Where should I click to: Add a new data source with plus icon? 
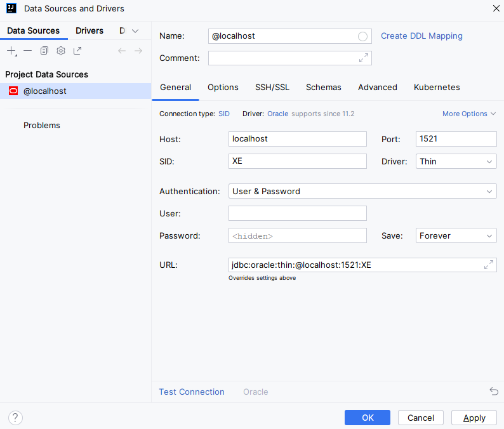coord(11,51)
